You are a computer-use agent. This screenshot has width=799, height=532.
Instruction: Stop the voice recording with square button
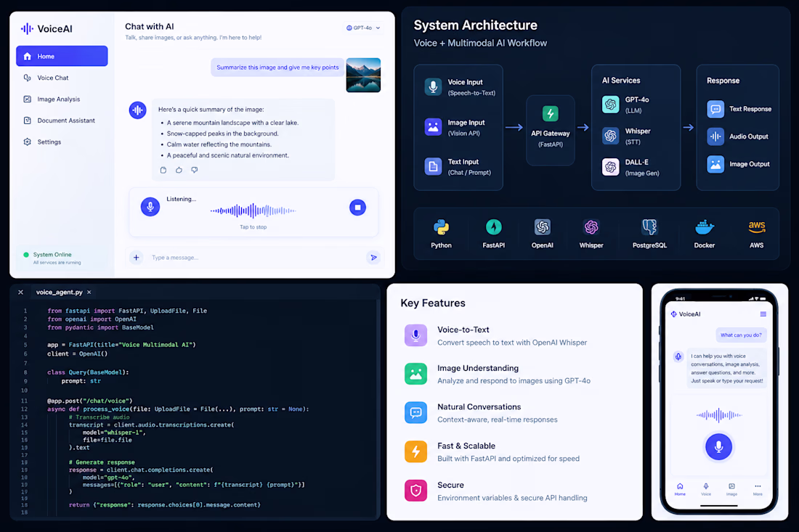[x=357, y=207]
